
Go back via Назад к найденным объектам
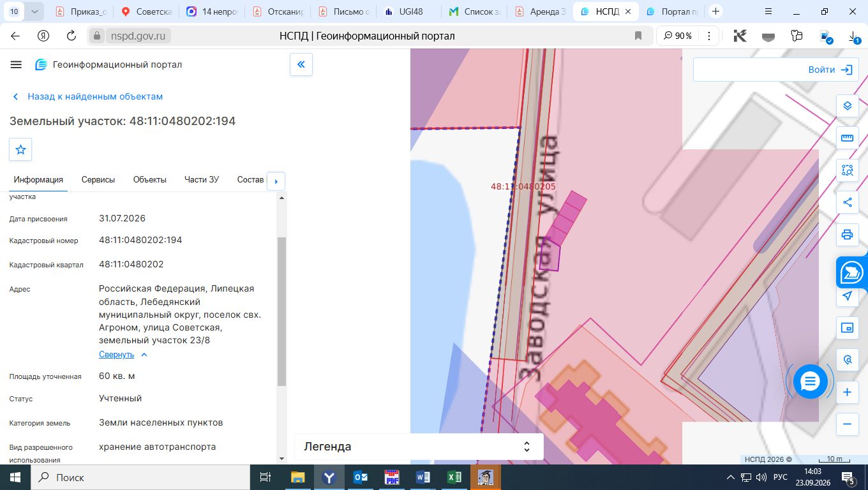coord(88,96)
